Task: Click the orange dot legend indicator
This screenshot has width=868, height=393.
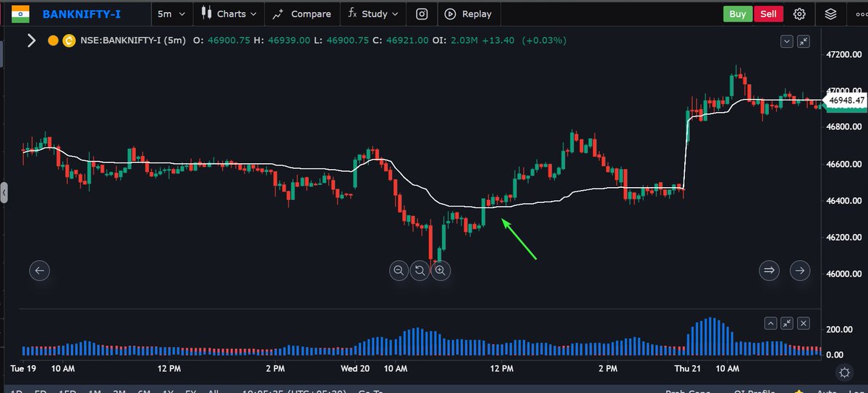Action: coord(53,40)
